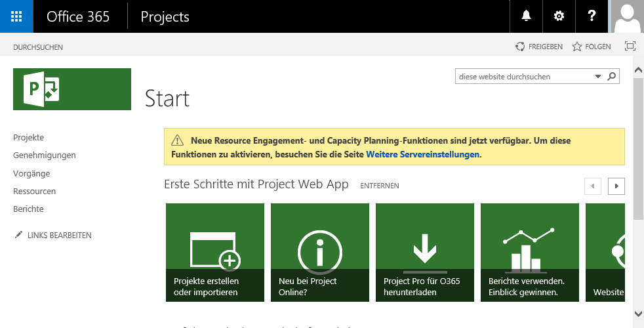Open notifications bell icon
Viewport: 644px width, 328px height.
526,16
